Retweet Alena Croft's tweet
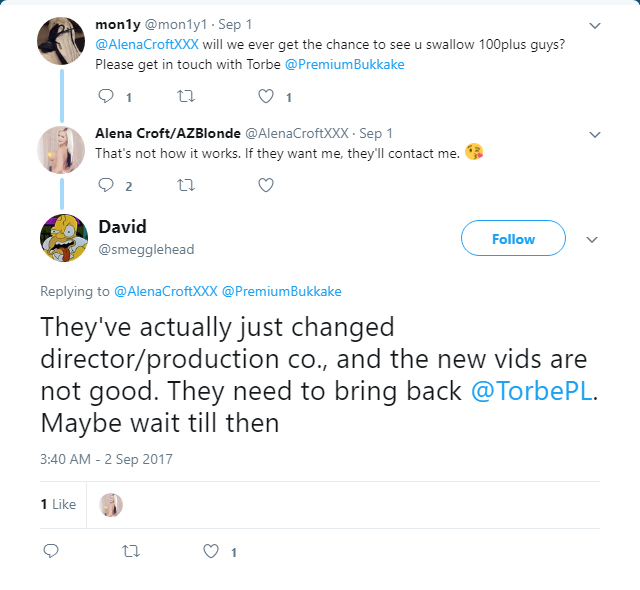Viewport: 640px width, 590px height. [x=186, y=185]
